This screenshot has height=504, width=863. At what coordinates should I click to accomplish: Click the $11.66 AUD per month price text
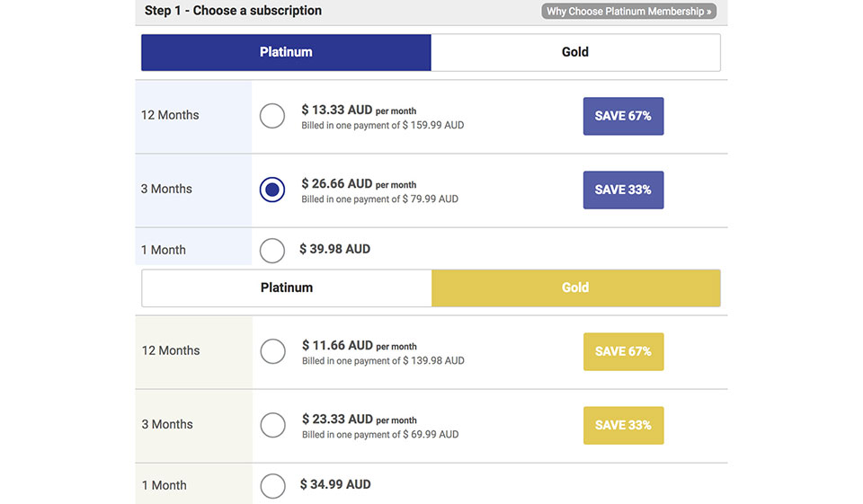(359, 345)
